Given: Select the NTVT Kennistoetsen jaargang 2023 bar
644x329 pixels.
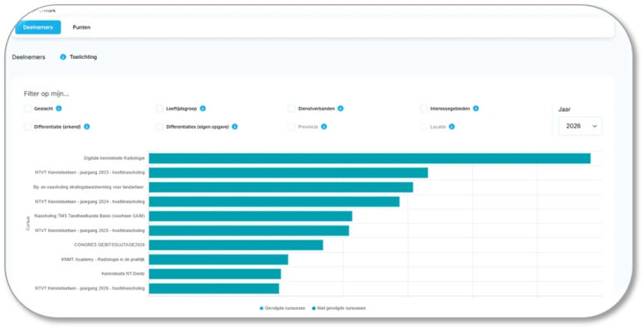Looking at the screenshot, I should (288, 172).
